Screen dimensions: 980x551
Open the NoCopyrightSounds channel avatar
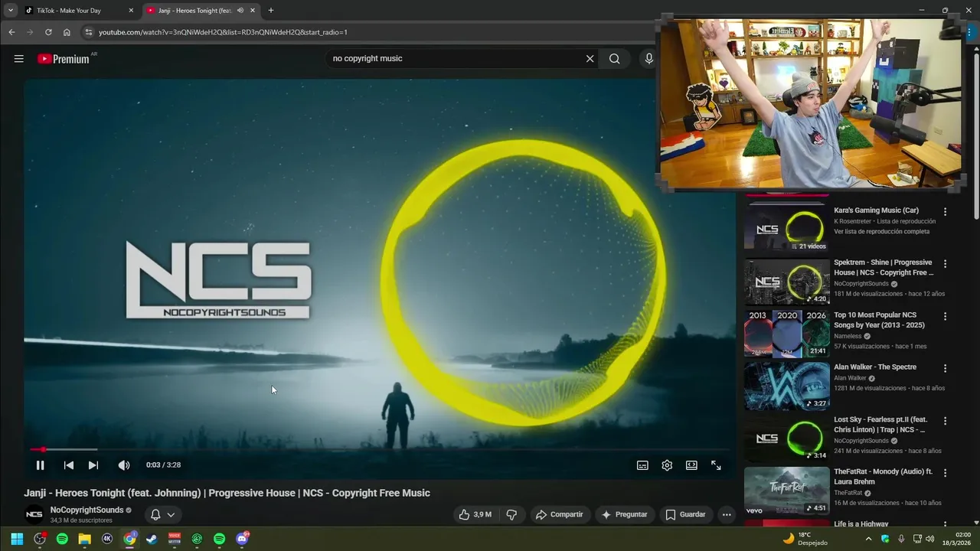34,514
